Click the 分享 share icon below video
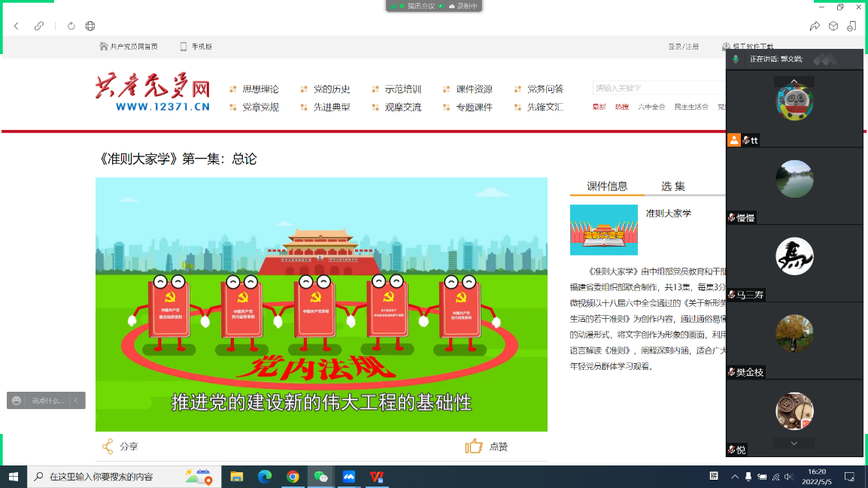Screen dimensions: 868x488 tap(108, 447)
